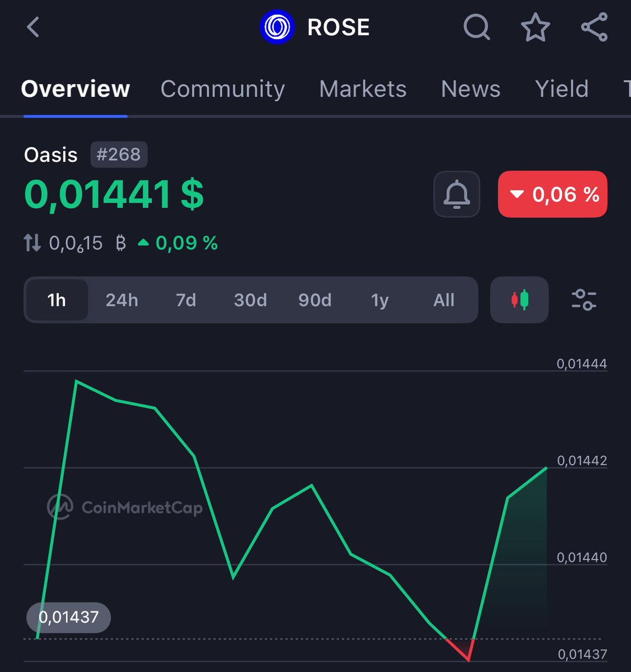Tap the 0,01444 axis label
This screenshot has height=672, width=631.
[x=582, y=363]
